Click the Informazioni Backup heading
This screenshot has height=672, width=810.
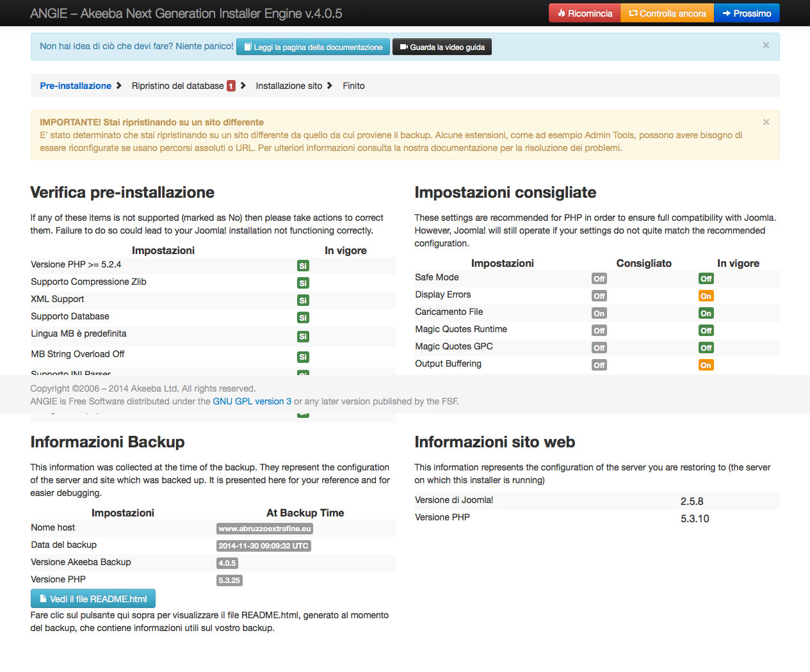pos(108,442)
